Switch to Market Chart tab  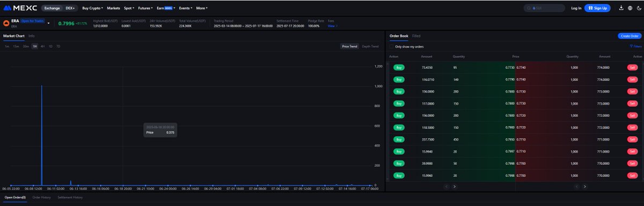tap(14, 36)
